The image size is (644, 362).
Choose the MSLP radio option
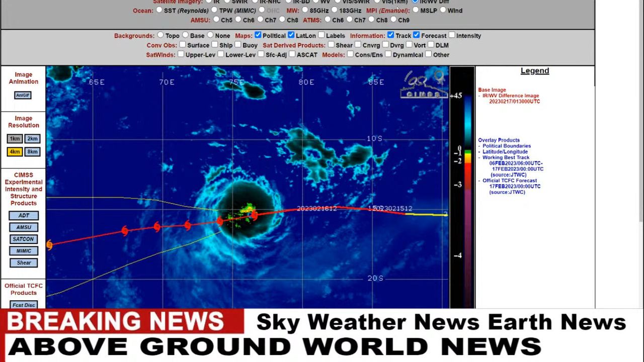coord(416,10)
